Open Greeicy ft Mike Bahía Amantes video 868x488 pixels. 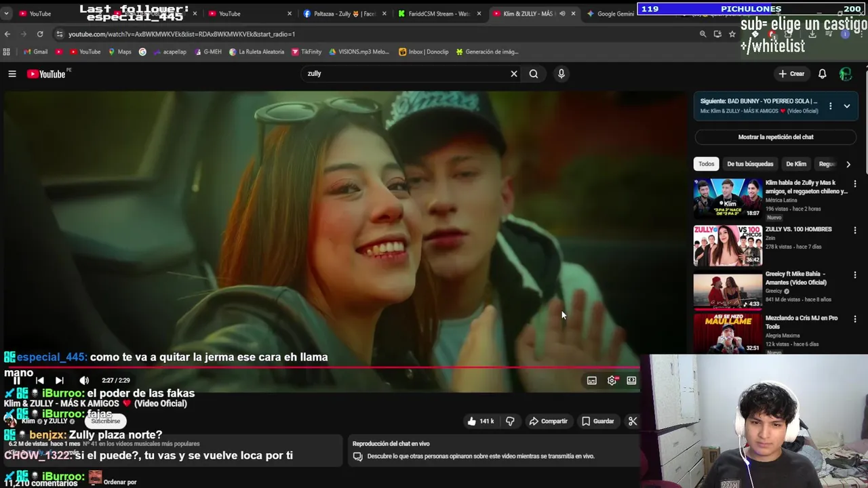(x=728, y=290)
